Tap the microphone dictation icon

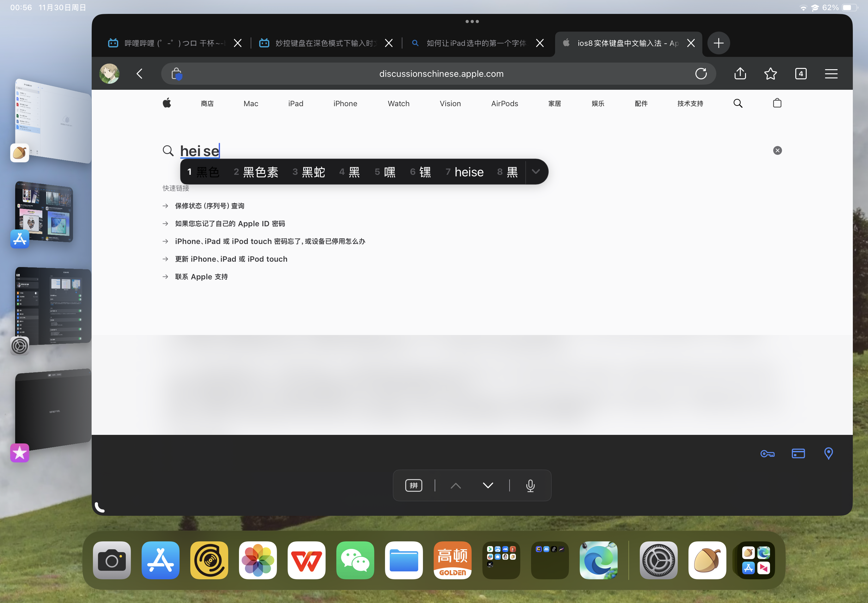(530, 485)
